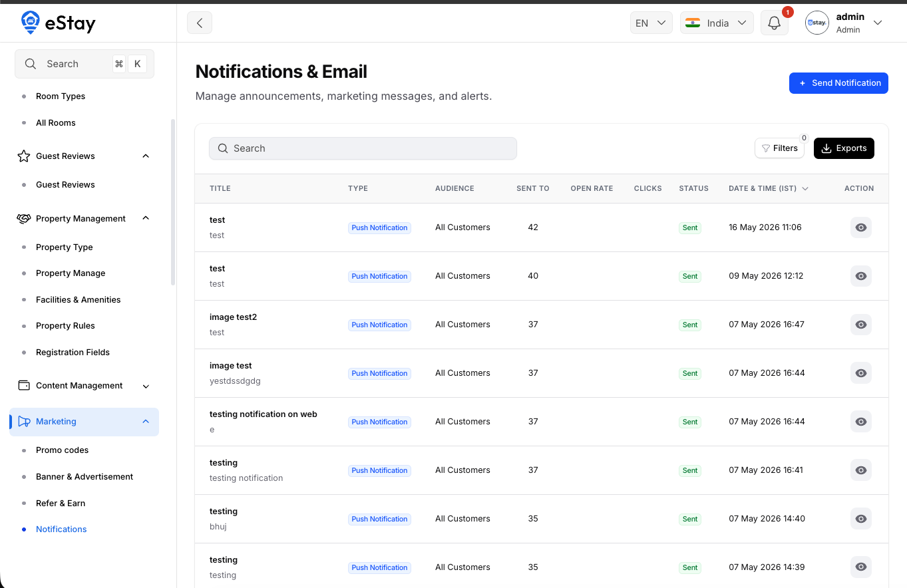Image resolution: width=907 pixels, height=588 pixels.
Task: View notification sent 09 May 2026 12:12
Action: coord(861,276)
